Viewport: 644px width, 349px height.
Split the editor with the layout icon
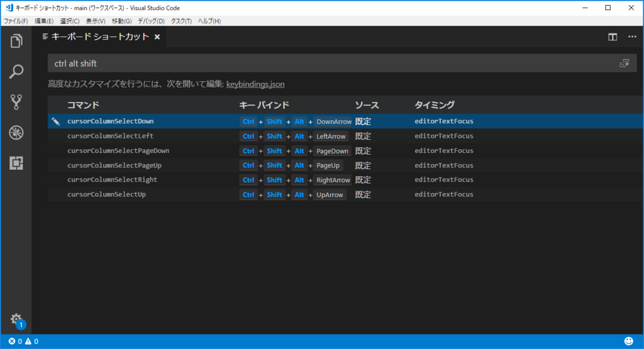click(613, 37)
